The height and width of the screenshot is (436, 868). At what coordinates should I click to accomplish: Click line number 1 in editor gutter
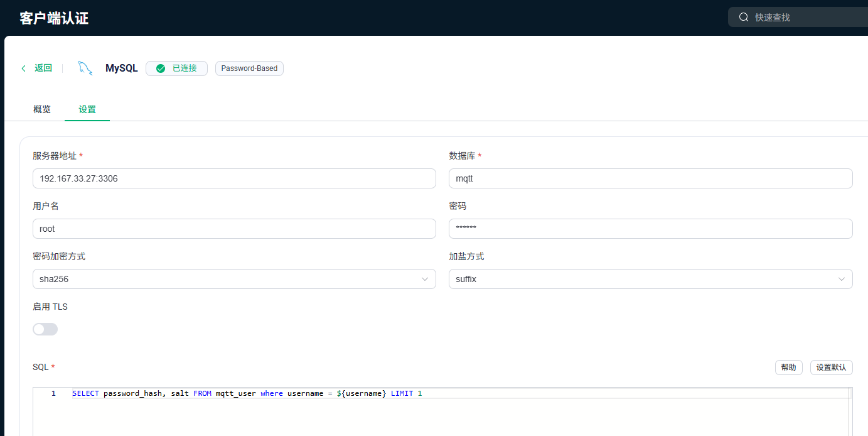tap(53, 393)
